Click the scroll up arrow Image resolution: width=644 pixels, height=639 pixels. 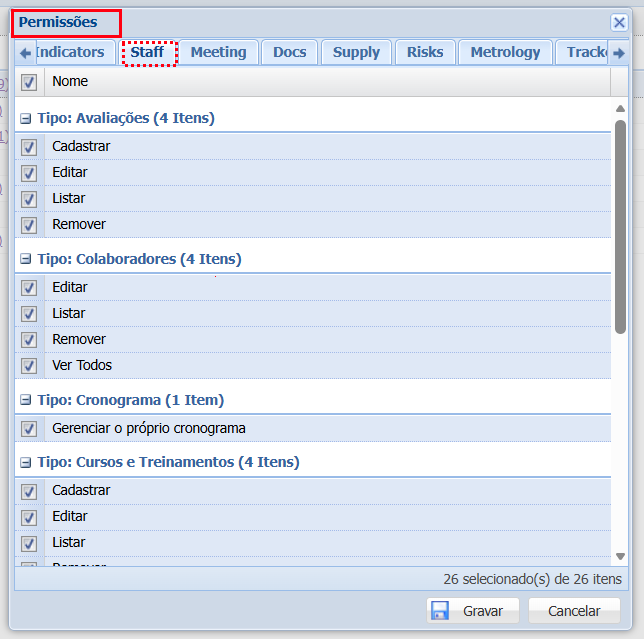pos(620,108)
